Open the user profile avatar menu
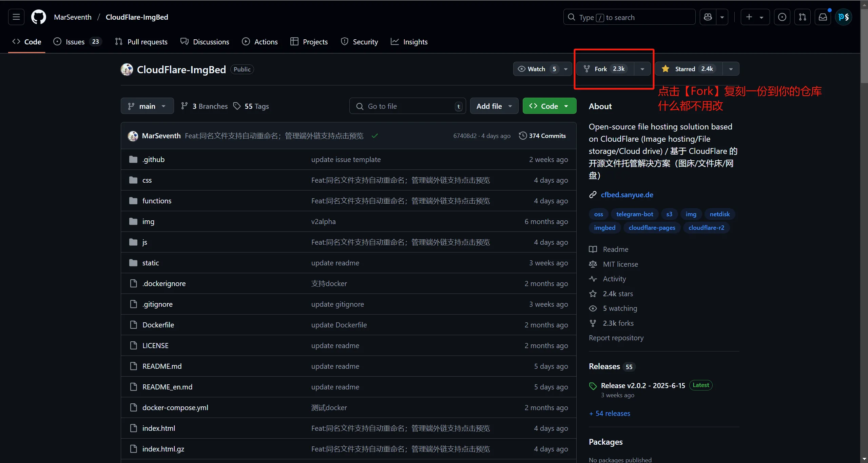The height and width of the screenshot is (463, 868). click(x=844, y=17)
